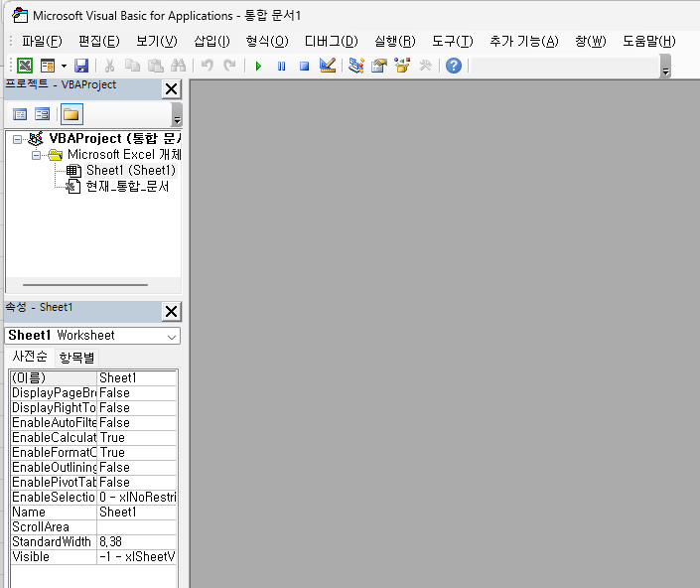Image resolution: width=700 pixels, height=588 pixels.
Task: Select Sheet1 (Sheet1) in project tree
Action: 131,171
